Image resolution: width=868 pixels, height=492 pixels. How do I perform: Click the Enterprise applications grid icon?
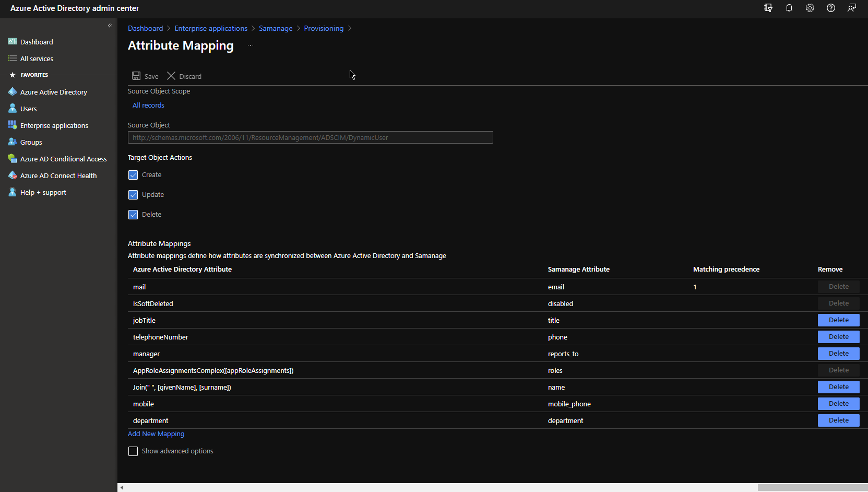pyautogui.click(x=13, y=125)
